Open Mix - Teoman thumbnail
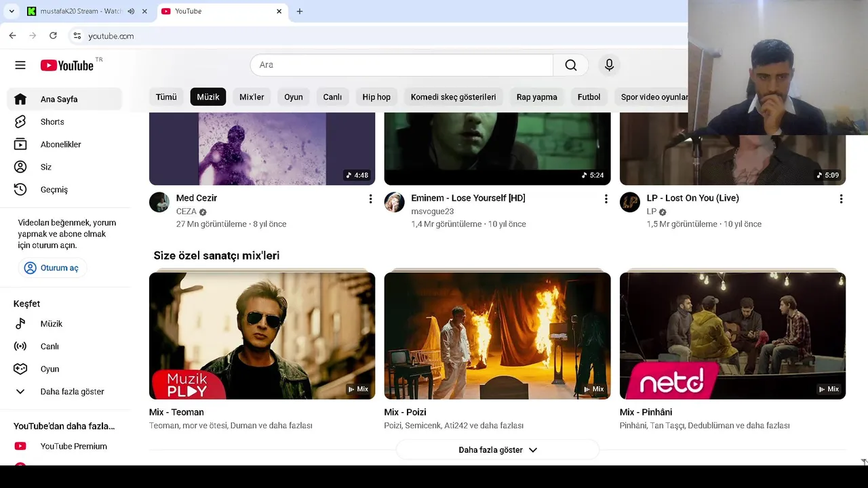 click(262, 335)
